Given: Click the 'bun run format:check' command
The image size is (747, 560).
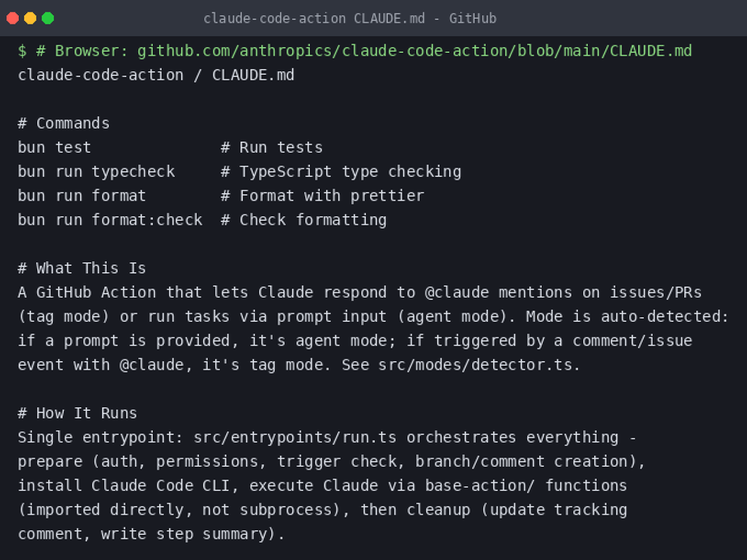Looking at the screenshot, I should pyautogui.click(x=110, y=220).
